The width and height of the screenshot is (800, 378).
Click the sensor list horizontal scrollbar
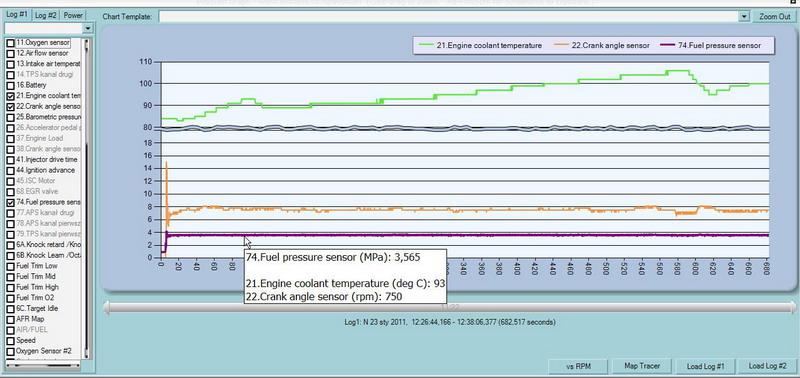42,365
